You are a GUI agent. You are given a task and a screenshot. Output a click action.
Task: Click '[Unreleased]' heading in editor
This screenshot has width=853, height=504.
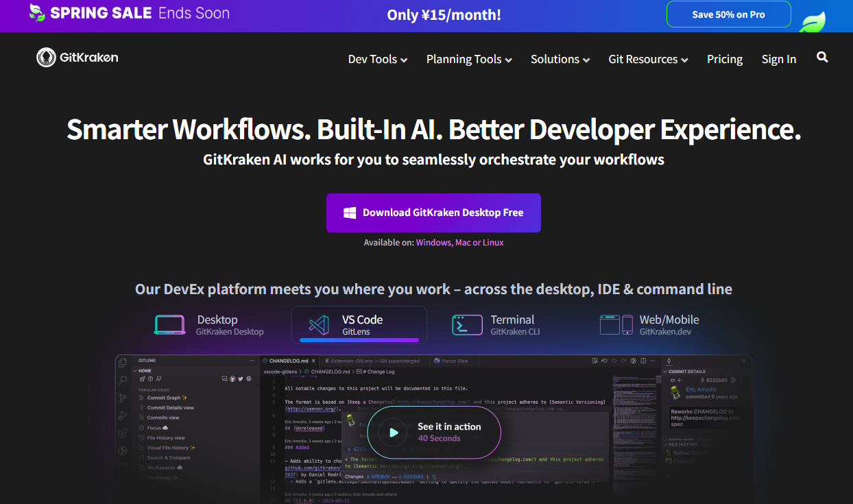point(310,428)
